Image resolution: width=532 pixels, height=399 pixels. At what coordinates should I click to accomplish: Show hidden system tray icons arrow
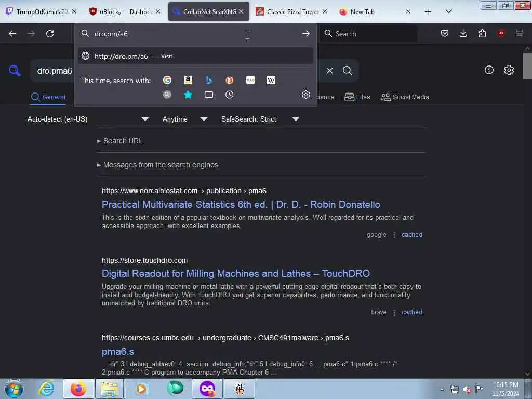tap(442, 389)
